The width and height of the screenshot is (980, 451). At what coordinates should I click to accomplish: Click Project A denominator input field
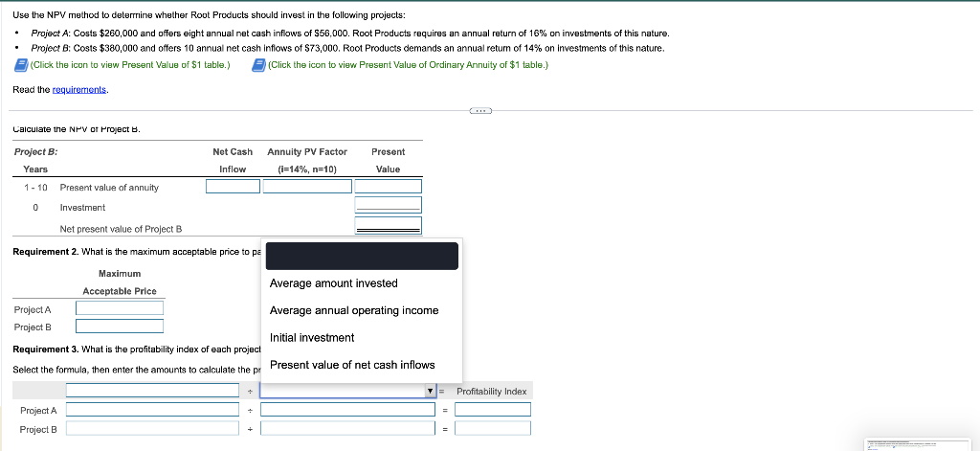(347, 410)
